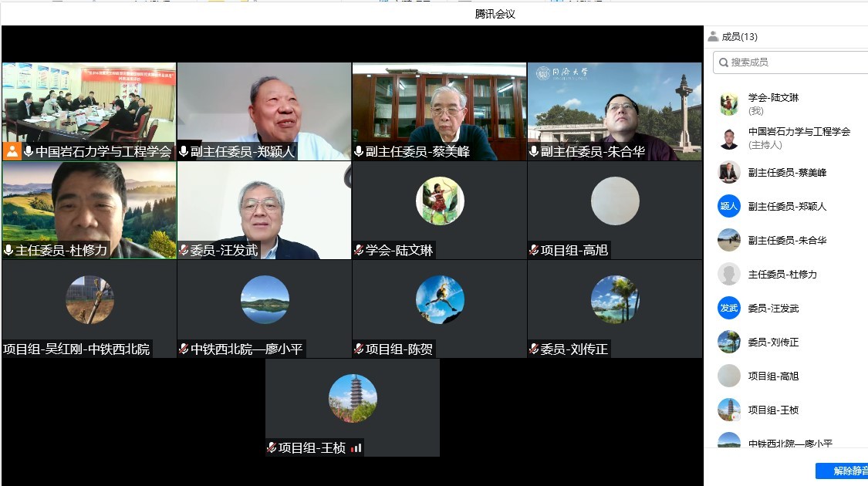868x486 pixels.
Task: Click the orange host icon on first video tile
Action: pyautogui.click(x=12, y=151)
